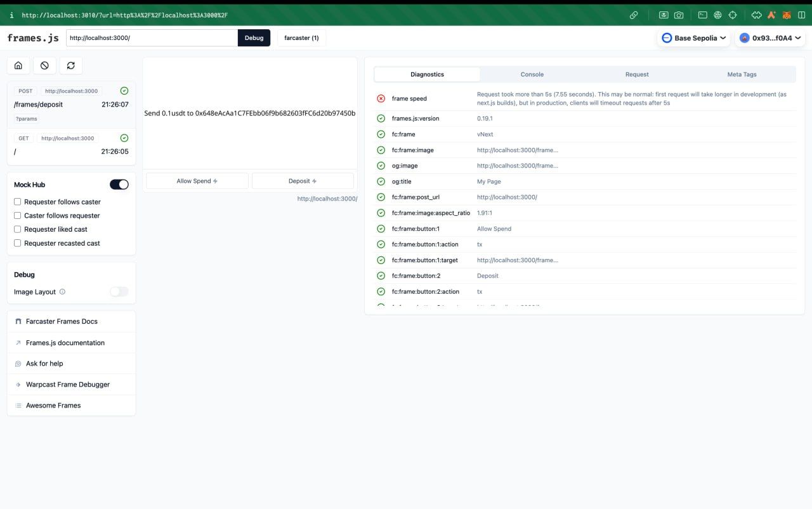
Task: Click the og:image value text
Action: (518, 166)
